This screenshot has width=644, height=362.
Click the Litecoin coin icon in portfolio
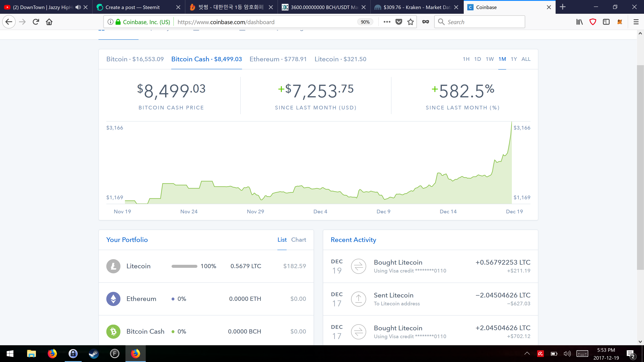[x=113, y=266]
